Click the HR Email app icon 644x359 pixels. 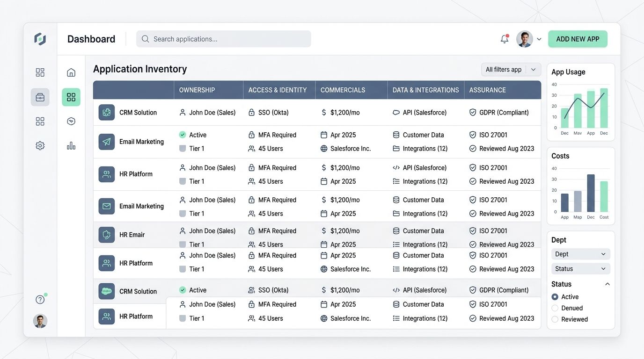point(107,235)
